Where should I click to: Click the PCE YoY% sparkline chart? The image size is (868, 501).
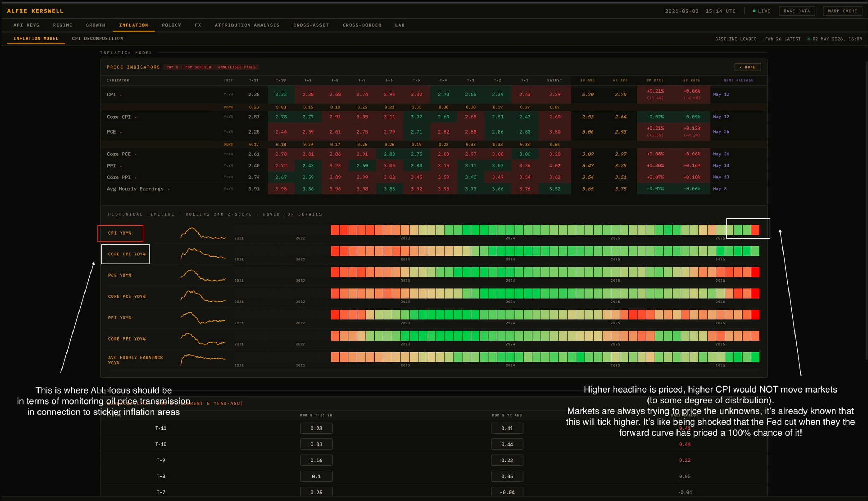[x=203, y=275]
